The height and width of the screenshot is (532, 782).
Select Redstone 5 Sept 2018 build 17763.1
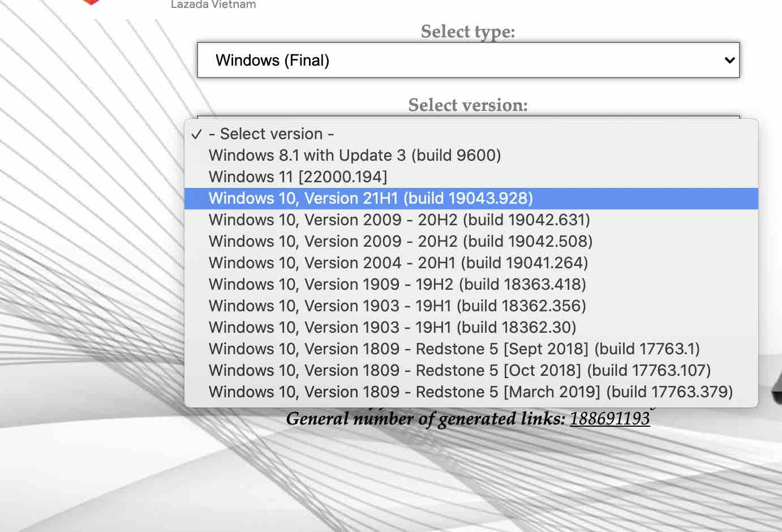point(454,349)
